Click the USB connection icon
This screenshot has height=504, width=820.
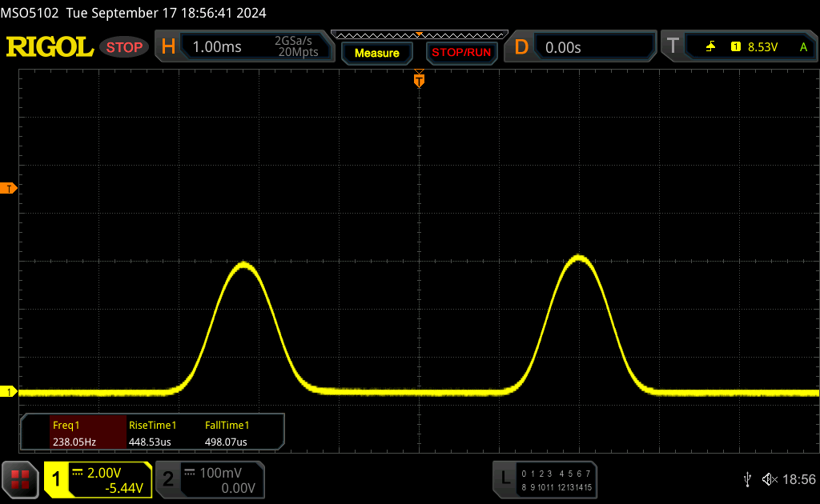click(747, 479)
